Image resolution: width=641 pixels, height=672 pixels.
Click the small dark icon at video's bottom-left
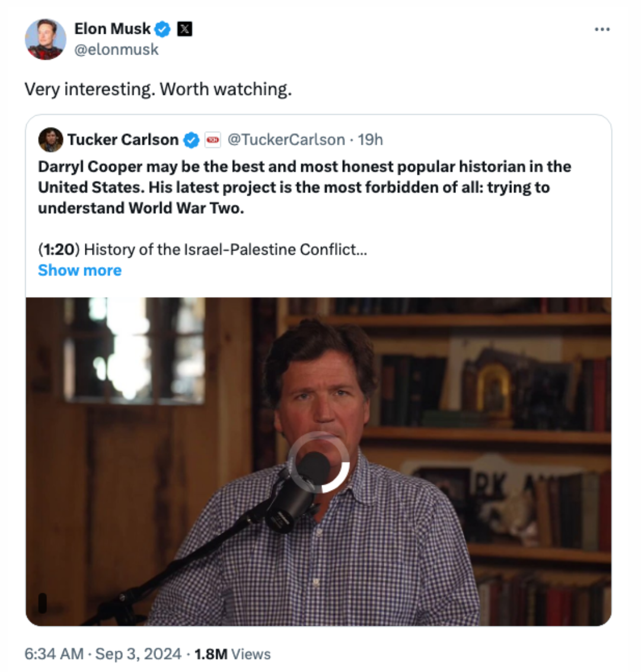click(x=42, y=602)
